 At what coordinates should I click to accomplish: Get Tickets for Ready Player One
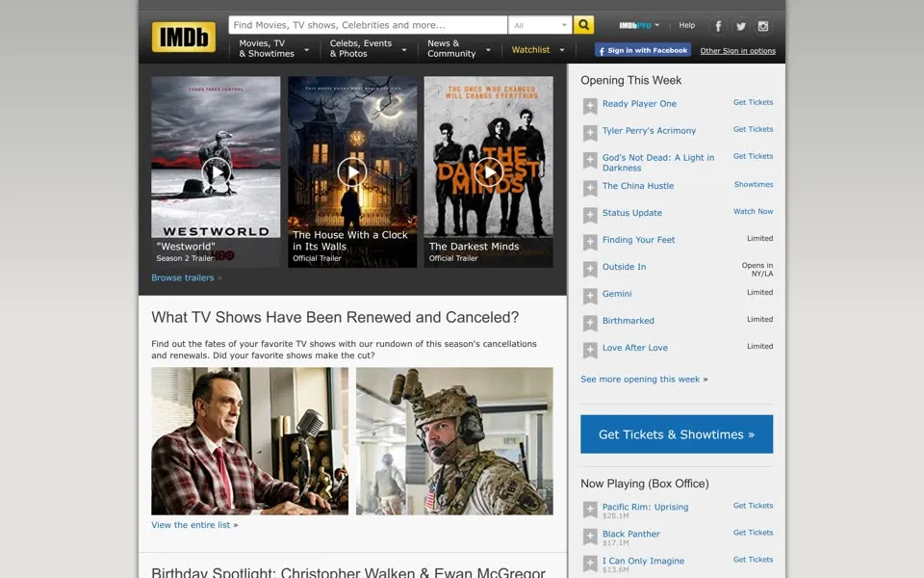[x=753, y=102]
